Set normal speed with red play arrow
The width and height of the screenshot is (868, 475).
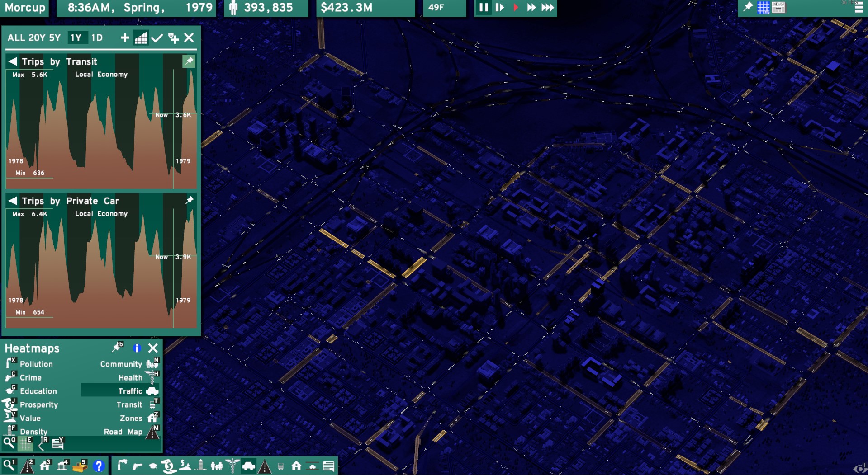[x=516, y=7]
